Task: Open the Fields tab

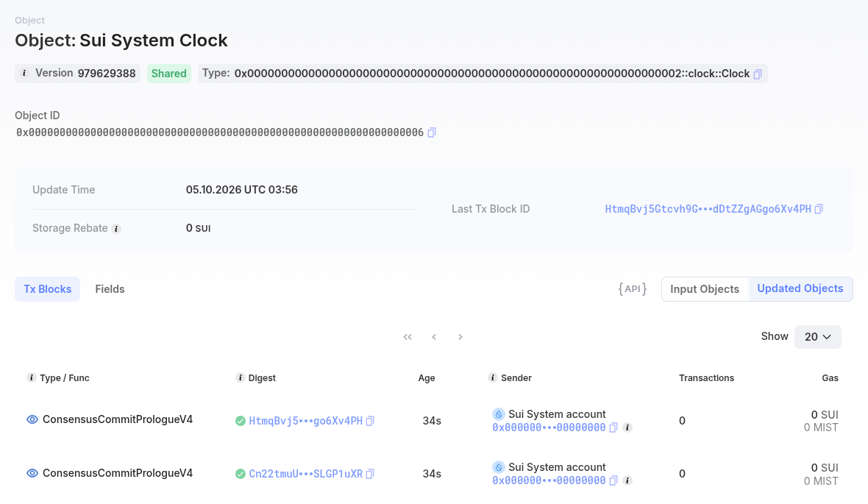Action: [x=110, y=289]
